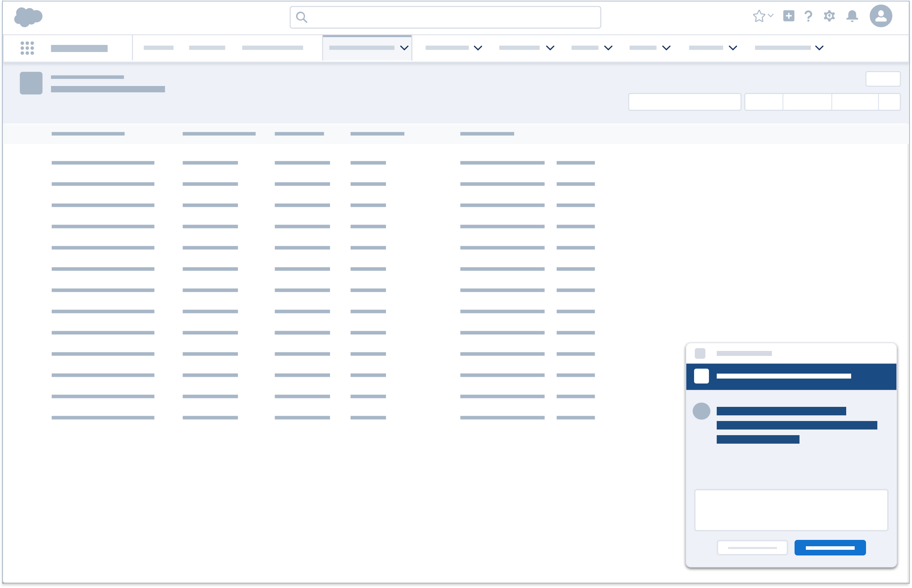Expand the chevron on the last navigation item
The image size is (912, 588).
pos(819,48)
